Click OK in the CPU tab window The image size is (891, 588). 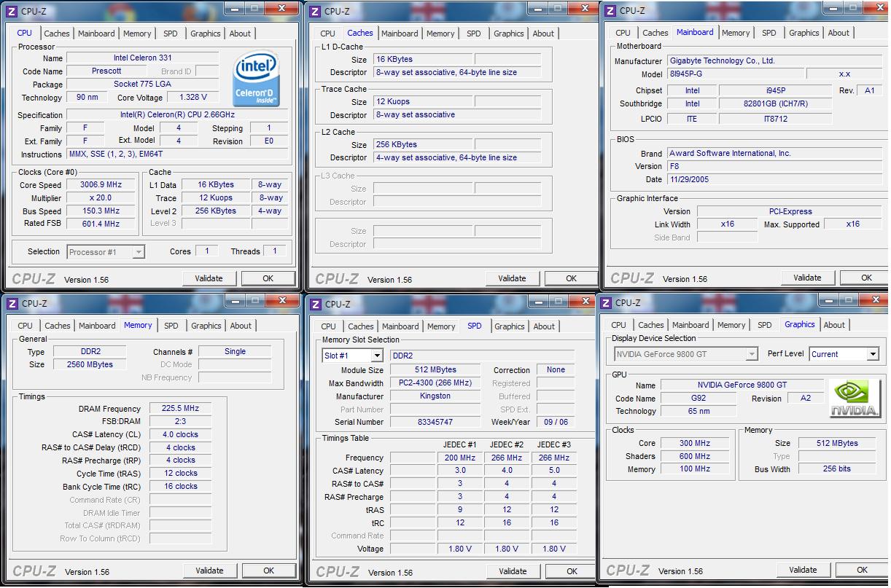[x=268, y=278]
